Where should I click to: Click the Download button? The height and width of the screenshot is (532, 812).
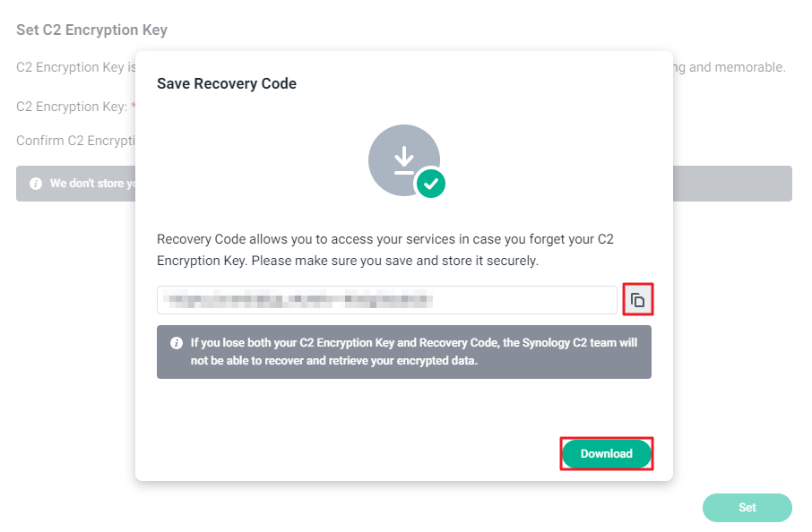(x=606, y=454)
